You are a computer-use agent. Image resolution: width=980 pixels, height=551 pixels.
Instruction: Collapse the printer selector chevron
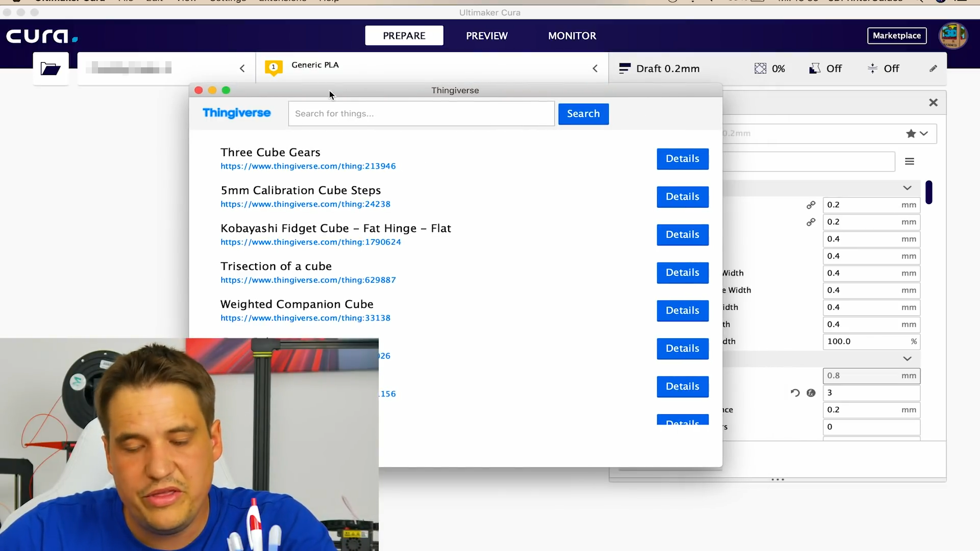(242, 68)
